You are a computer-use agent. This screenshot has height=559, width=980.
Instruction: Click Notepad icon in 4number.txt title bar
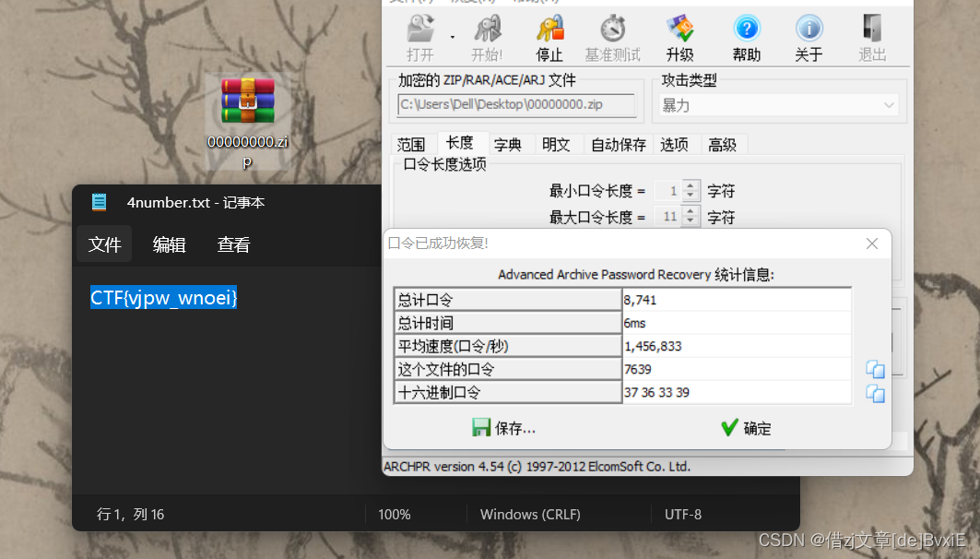pos(100,202)
